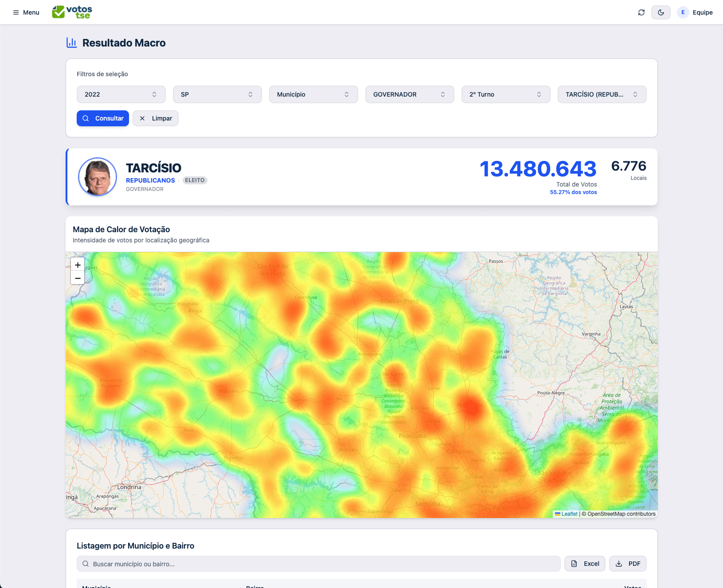723x588 pixels.
Task: Open the SP state dropdown
Action: (x=217, y=94)
